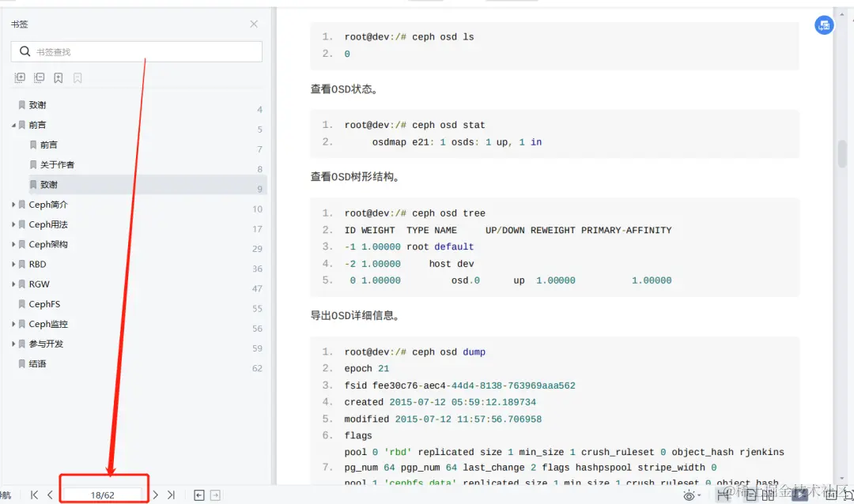Jump to Ceph架构 bookmark label
The width and height of the screenshot is (854, 504).
click(x=48, y=244)
